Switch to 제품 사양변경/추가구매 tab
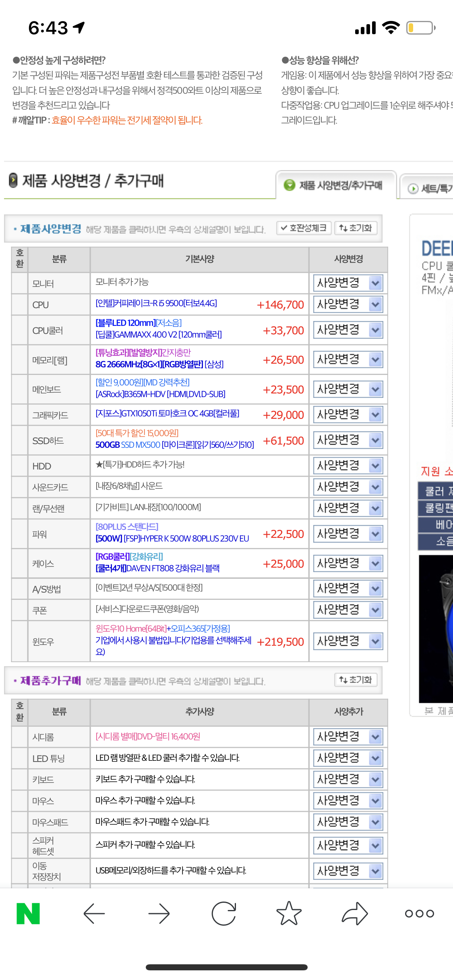453x980 pixels. (336, 185)
